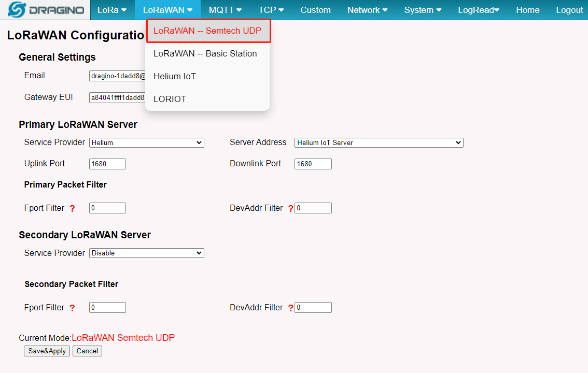Screen dimensions: 588x373
Task: Click the 'Primary Packet Filter' label
Action: coord(66,184)
